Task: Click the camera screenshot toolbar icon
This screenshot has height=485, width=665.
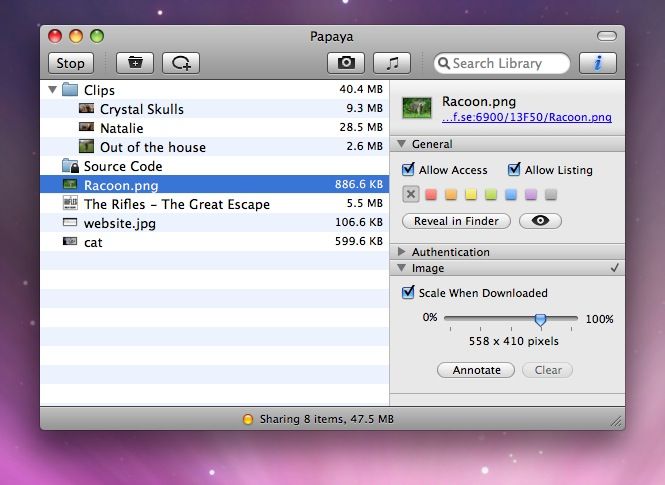Action: pos(346,63)
